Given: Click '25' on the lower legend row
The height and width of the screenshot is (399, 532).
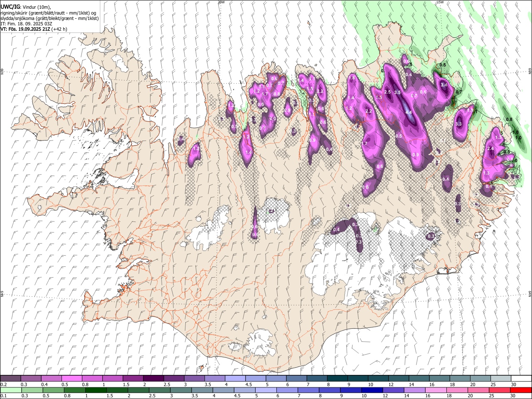Looking at the screenshot, I should (x=491, y=396).
